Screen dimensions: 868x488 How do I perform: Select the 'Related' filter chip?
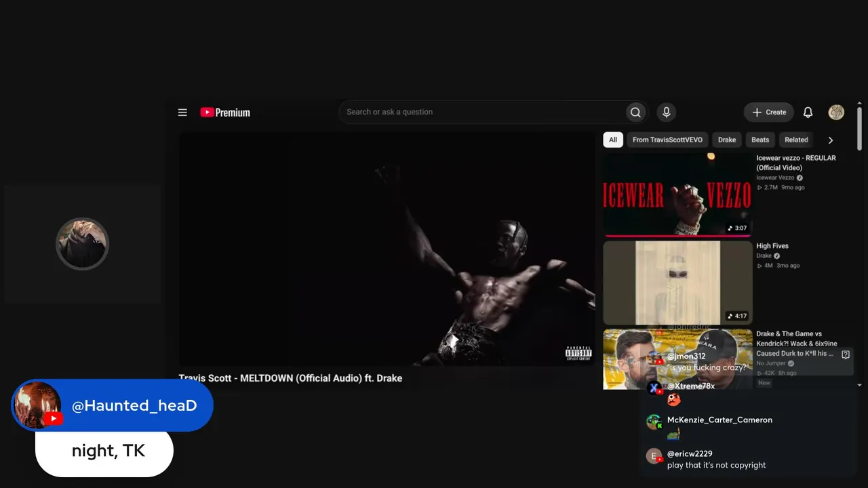point(796,140)
